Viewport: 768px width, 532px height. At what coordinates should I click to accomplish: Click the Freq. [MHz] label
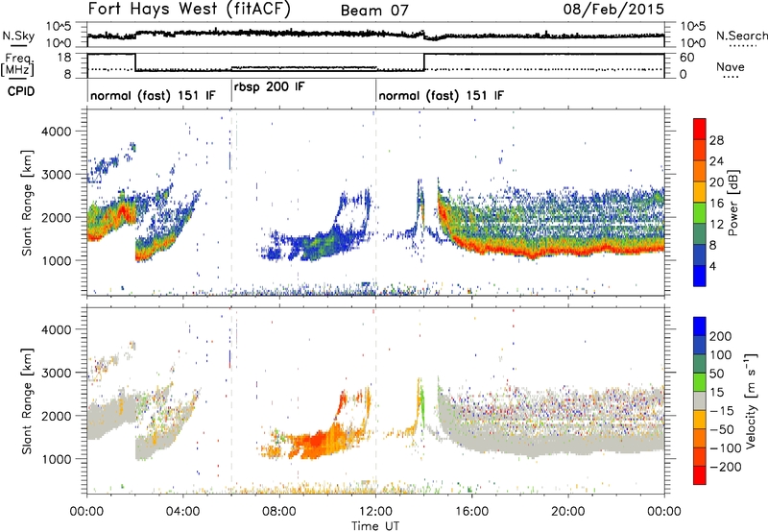click(x=17, y=64)
